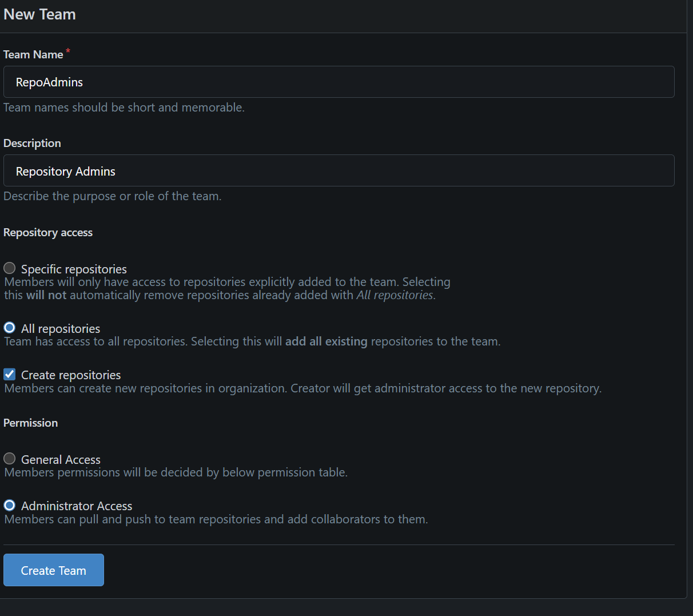Select the Specific repositories radio button

10,268
